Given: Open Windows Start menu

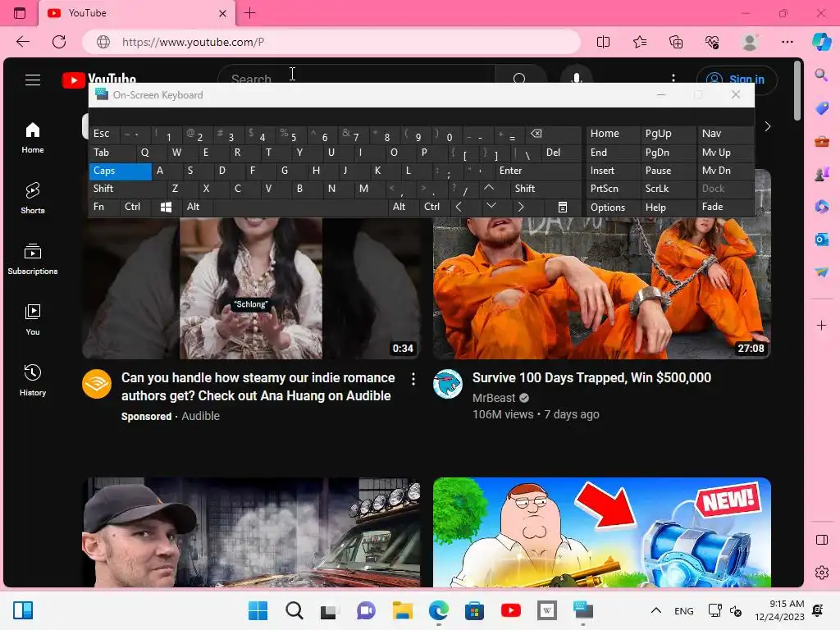Looking at the screenshot, I should 258,610.
